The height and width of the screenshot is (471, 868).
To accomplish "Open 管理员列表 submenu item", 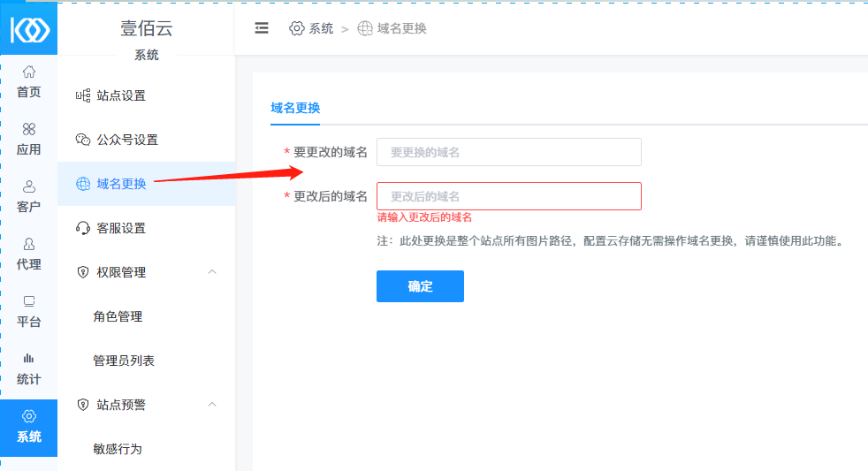I will (x=146, y=361).
